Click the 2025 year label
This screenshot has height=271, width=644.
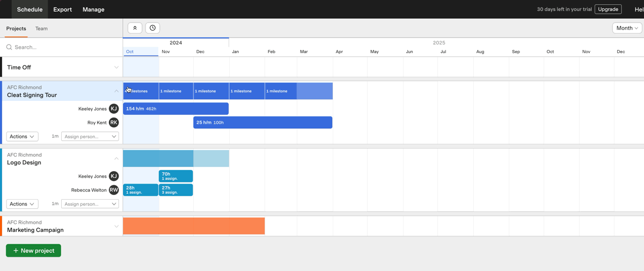coord(439,42)
